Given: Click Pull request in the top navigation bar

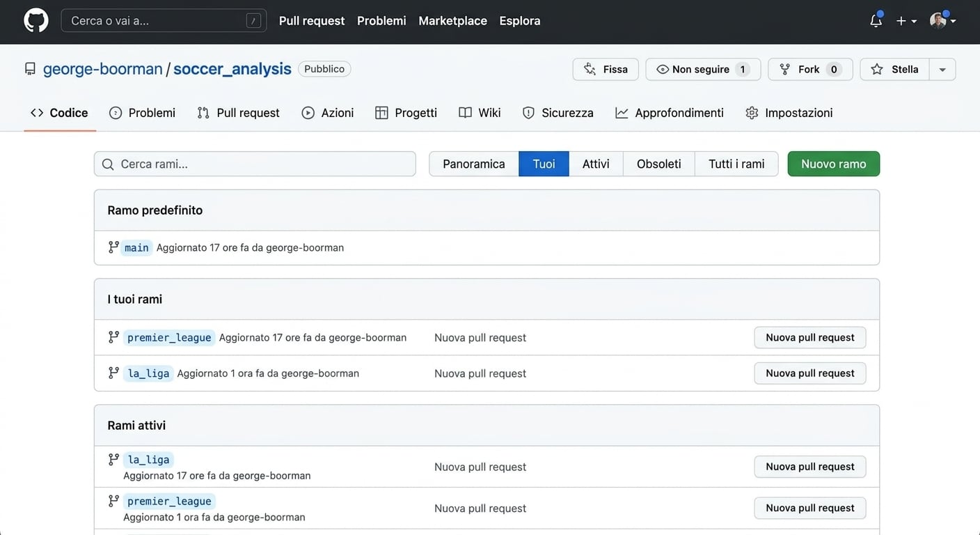Looking at the screenshot, I should pyautogui.click(x=312, y=21).
